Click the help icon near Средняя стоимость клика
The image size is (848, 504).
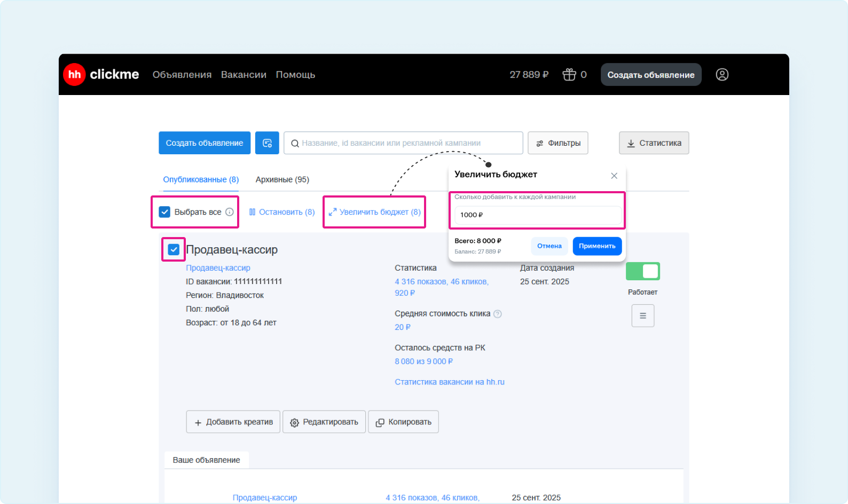click(498, 314)
